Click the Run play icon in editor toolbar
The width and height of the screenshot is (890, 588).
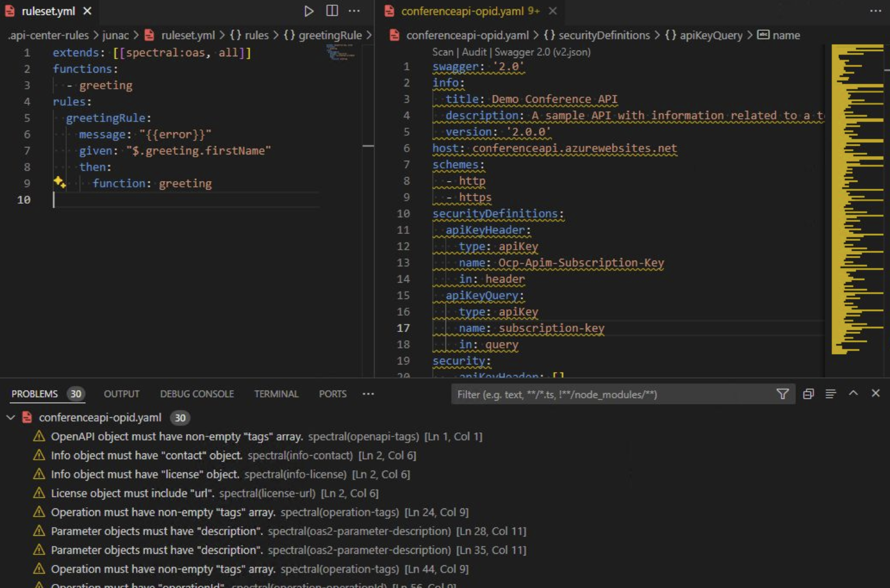[x=309, y=11]
